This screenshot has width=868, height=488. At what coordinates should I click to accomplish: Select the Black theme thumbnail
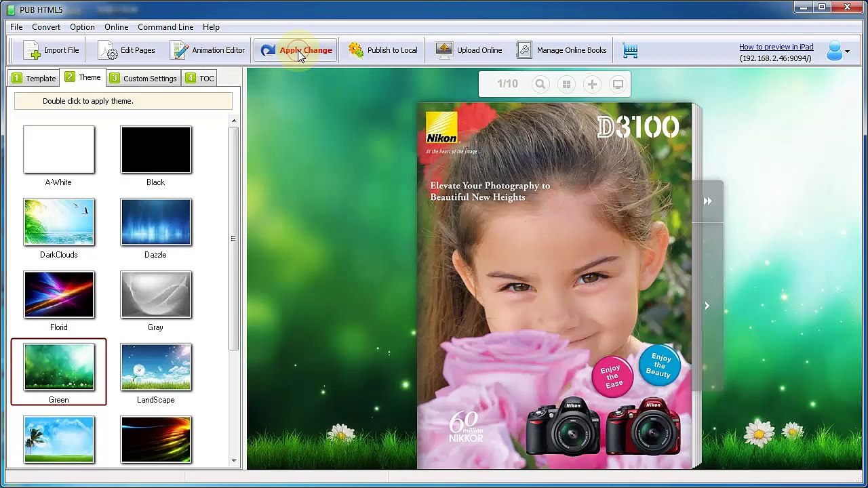click(x=156, y=150)
